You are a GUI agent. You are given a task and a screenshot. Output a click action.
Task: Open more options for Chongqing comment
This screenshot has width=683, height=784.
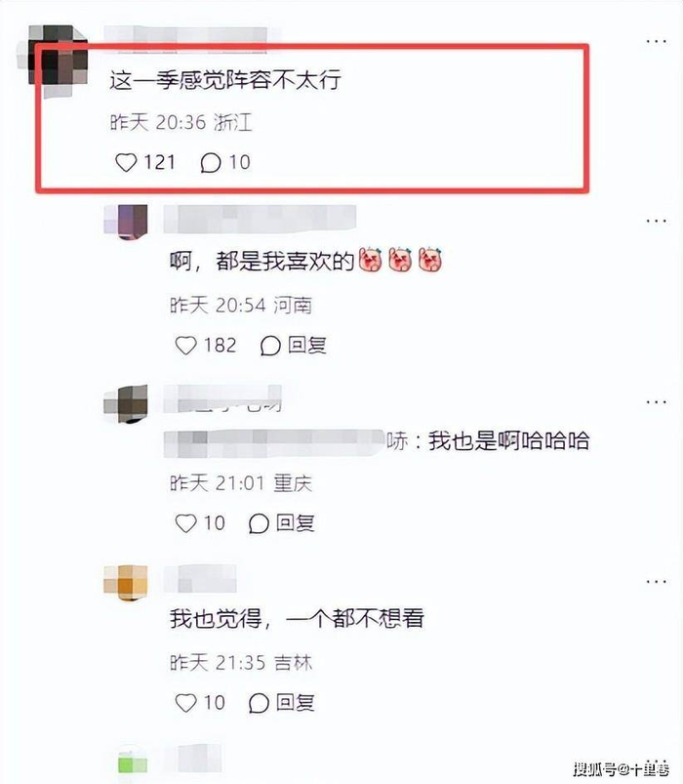coord(656,401)
